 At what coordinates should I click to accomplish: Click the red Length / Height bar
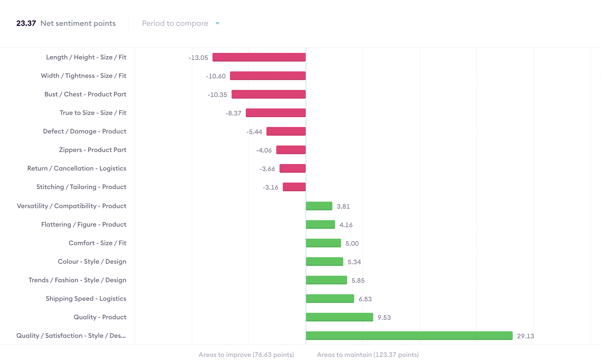[x=259, y=57]
